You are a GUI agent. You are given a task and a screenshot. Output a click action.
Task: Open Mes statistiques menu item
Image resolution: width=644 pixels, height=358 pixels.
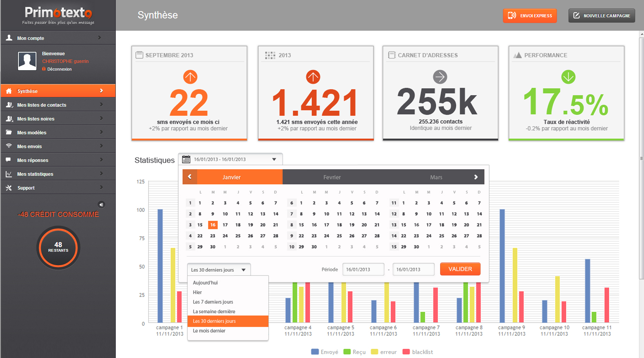click(x=58, y=174)
